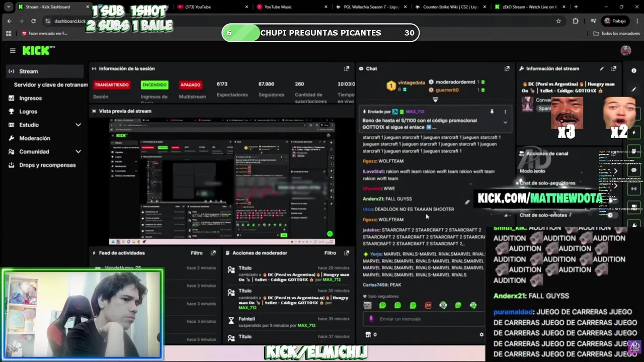Pop out the Acciones de moderador panel

point(346,253)
